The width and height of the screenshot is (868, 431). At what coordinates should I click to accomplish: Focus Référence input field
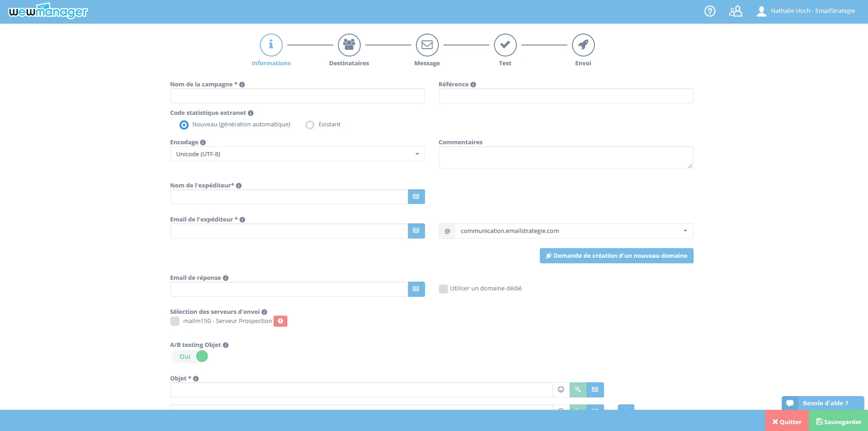(566, 96)
